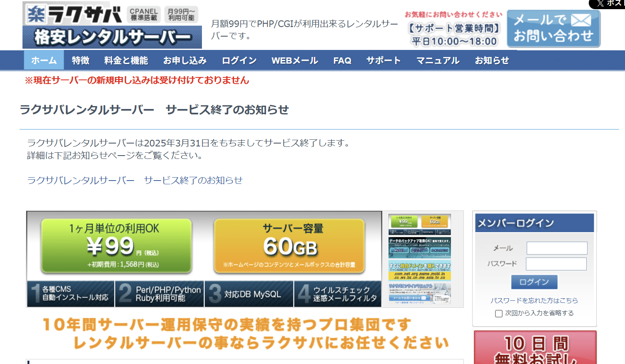Image resolution: width=625 pixels, height=364 pixels.
Task: Click the メールでお問い合わせ envelope button
Action: coord(553,28)
